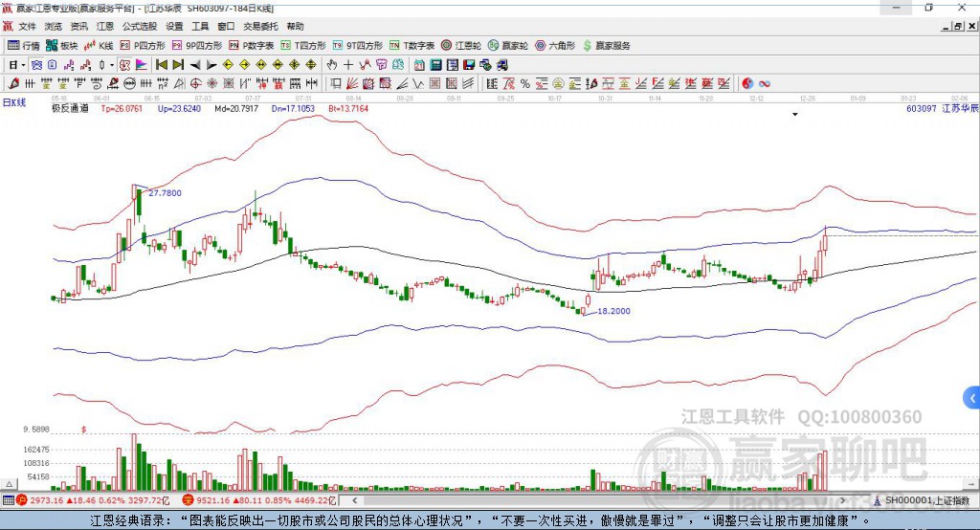The width and height of the screenshot is (980, 530).
Task: Select the red pencil drawing tool
Action: [13, 83]
